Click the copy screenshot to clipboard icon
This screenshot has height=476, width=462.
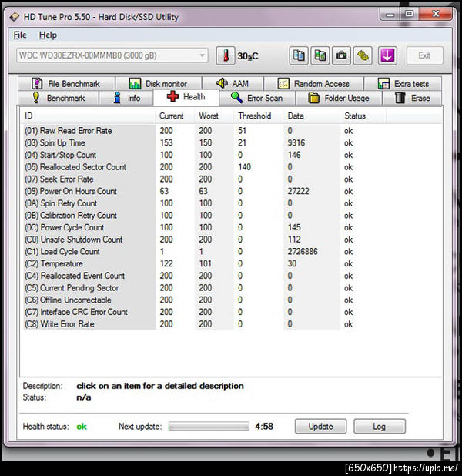coord(320,56)
